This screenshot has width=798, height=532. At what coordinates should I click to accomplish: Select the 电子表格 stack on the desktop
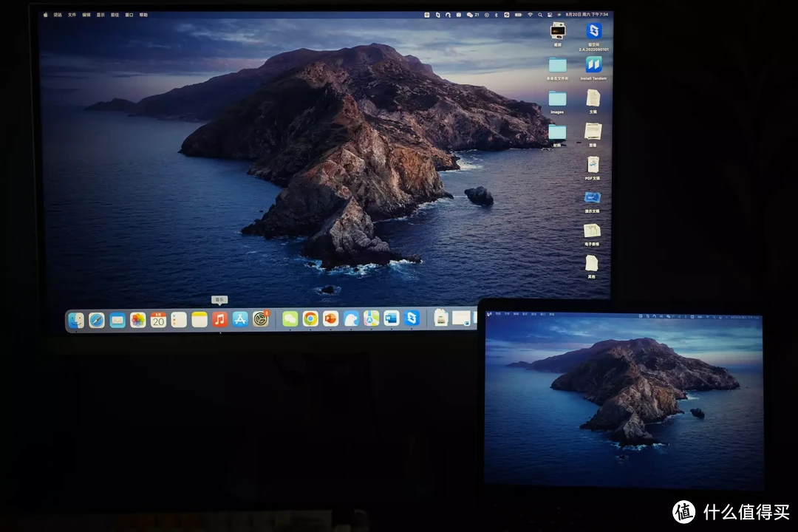pos(592,235)
